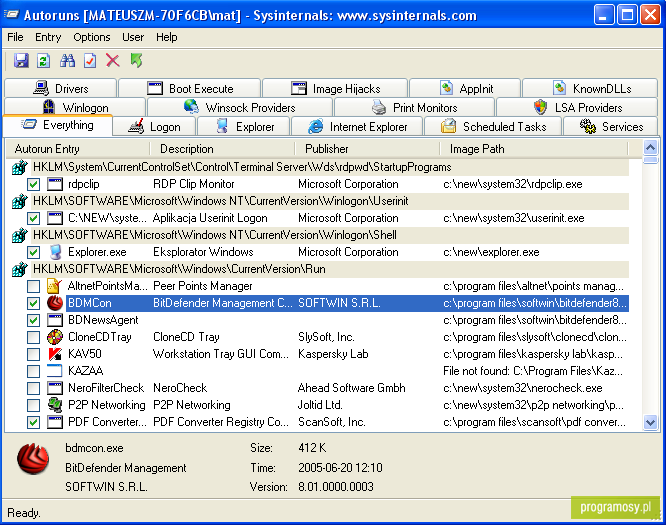Viewport: 666px width, 525px height.
Task: Switch to the Internet Explorer tab
Action: point(357,127)
